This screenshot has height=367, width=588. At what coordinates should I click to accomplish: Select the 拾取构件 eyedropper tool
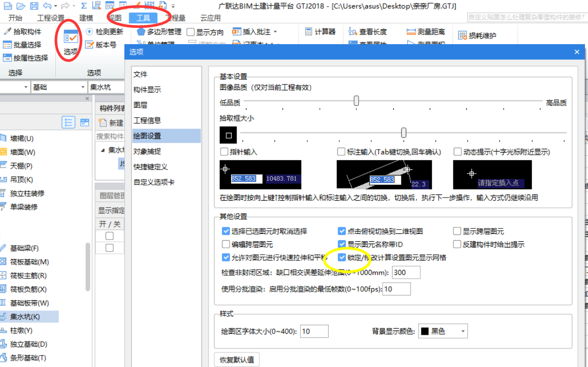pos(22,32)
